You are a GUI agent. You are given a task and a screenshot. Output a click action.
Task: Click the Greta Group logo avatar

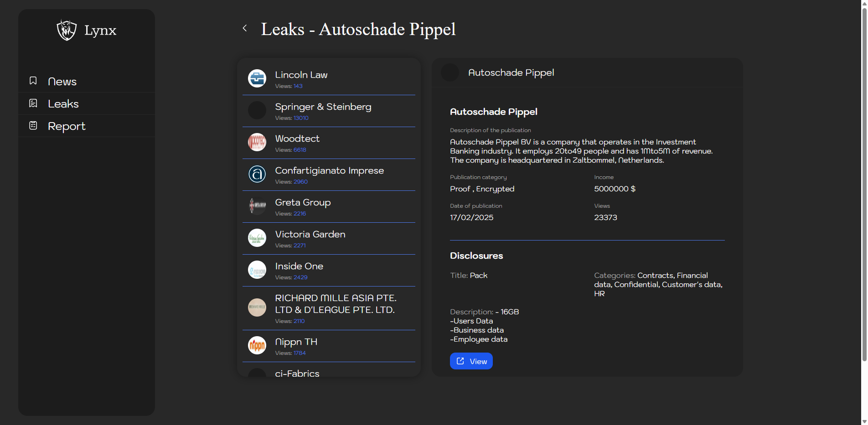(x=257, y=206)
